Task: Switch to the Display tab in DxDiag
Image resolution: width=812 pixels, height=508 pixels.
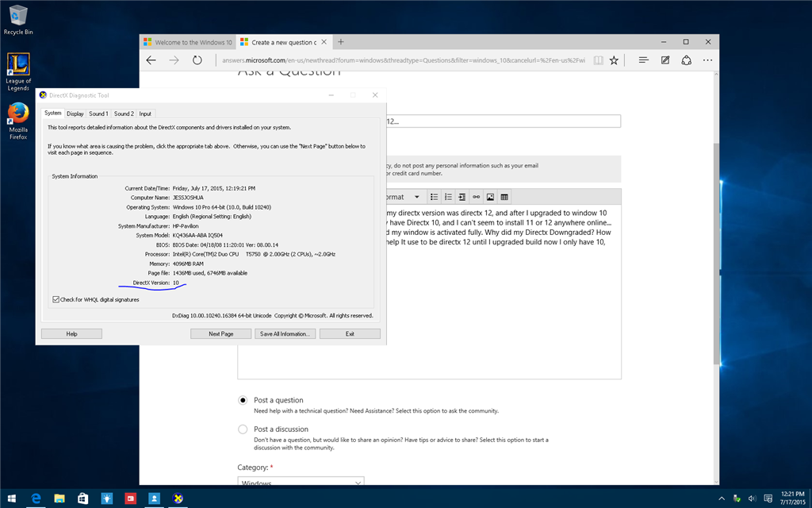Action: [75, 114]
